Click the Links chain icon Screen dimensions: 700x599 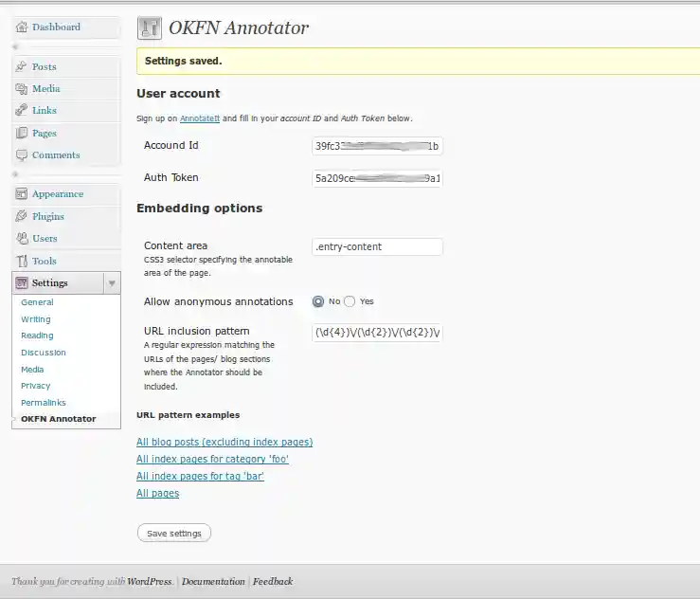(x=22, y=110)
